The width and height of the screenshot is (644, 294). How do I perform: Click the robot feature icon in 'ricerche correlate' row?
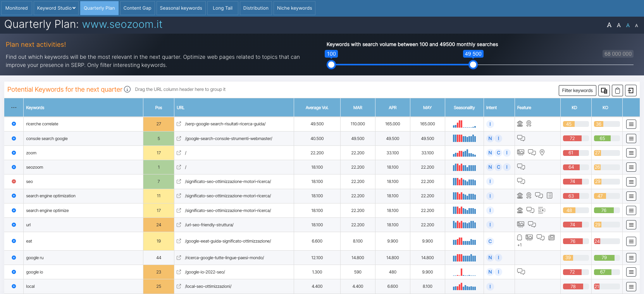click(x=520, y=124)
